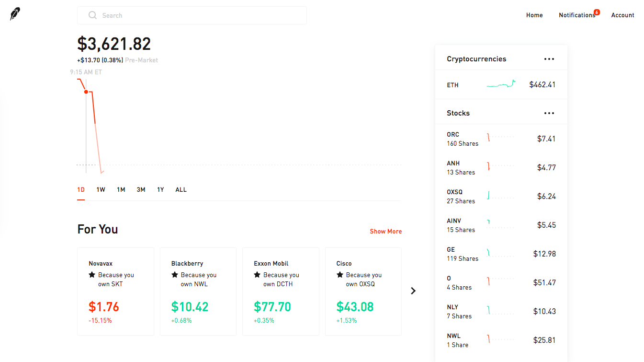Click the next arrow beside Cisco card
Image resolution: width=644 pixels, height=362 pixels.
(x=413, y=291)
